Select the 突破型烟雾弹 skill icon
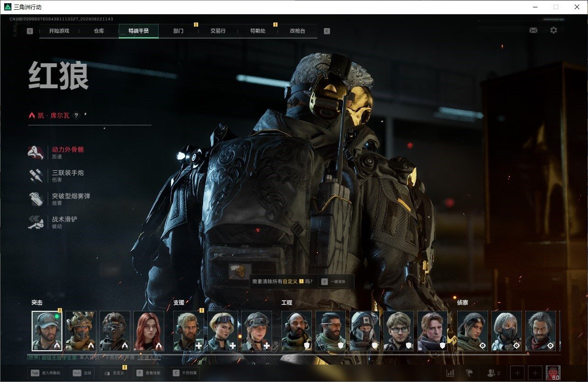The image size is (588, 382). [37, 199]
